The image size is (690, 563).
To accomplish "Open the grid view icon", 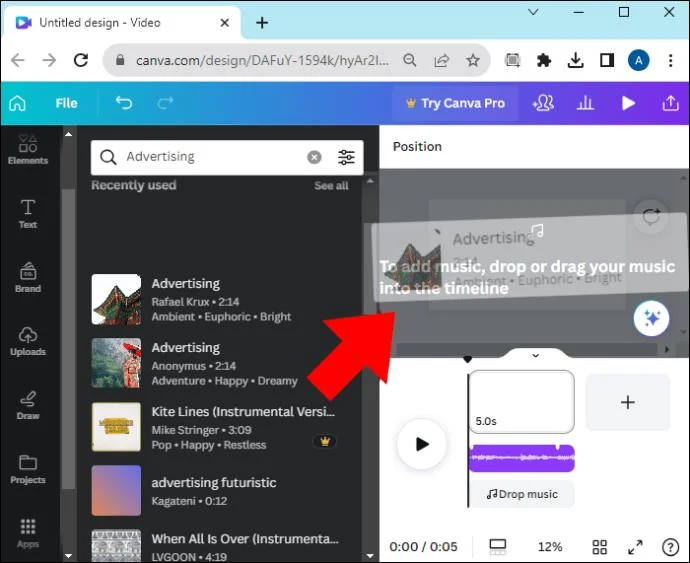I will click(599, 547).
